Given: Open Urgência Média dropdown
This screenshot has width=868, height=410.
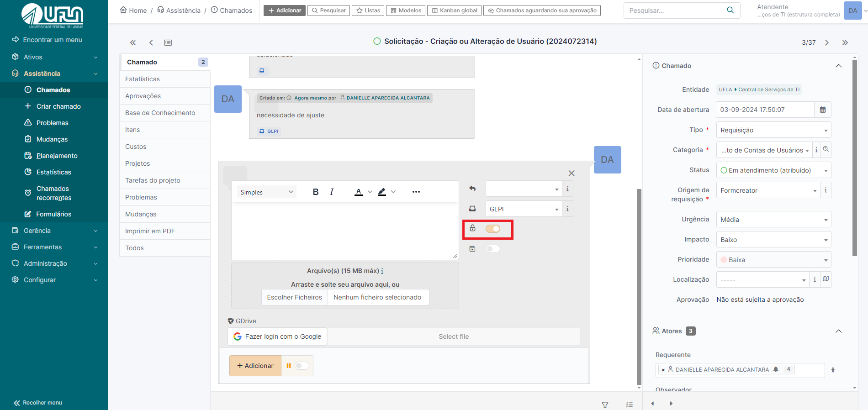Looking at the screenshot, I should tap(773, 220).
